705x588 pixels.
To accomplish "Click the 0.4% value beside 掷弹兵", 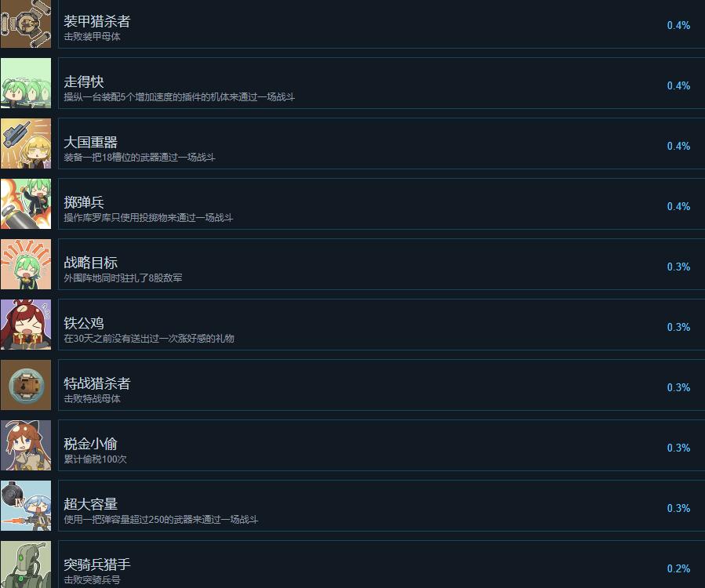I will click(678, 206).
